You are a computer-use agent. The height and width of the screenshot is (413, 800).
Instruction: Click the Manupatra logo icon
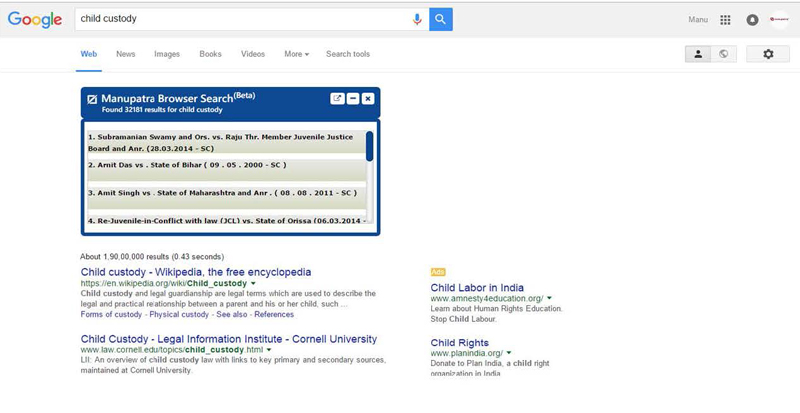tap(92, 99)
